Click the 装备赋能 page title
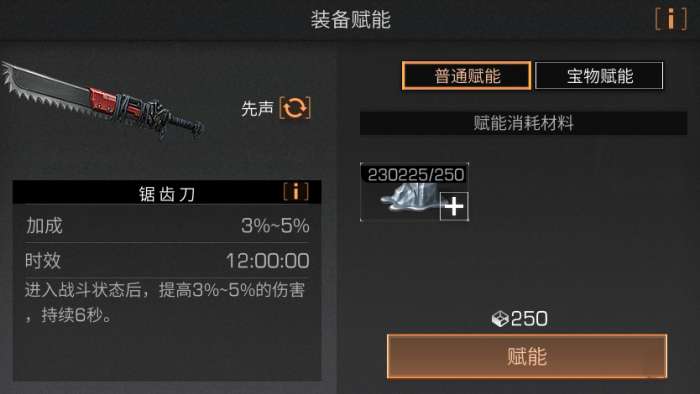 [350, 20]
